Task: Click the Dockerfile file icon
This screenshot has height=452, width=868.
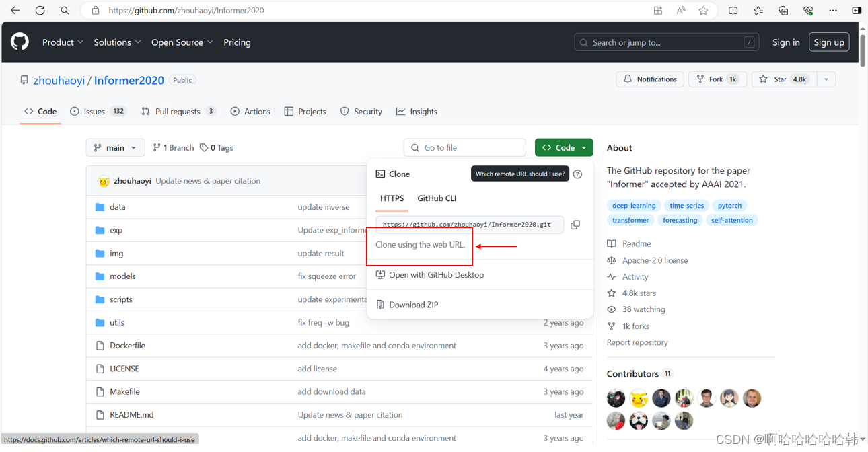Action: pos(100,346)
